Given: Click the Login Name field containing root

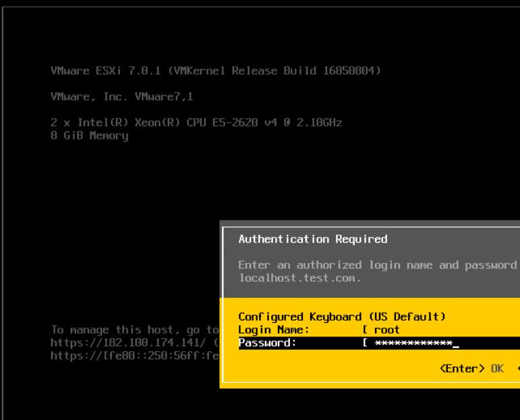Looking at the screenshot, I should (387, 330).
